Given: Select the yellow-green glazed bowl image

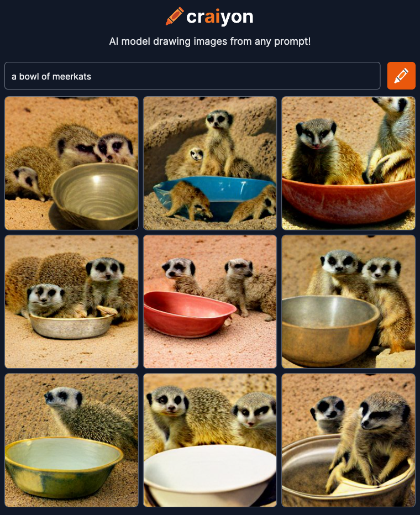Looking at the screenshot, I should [x=72, y=440].
